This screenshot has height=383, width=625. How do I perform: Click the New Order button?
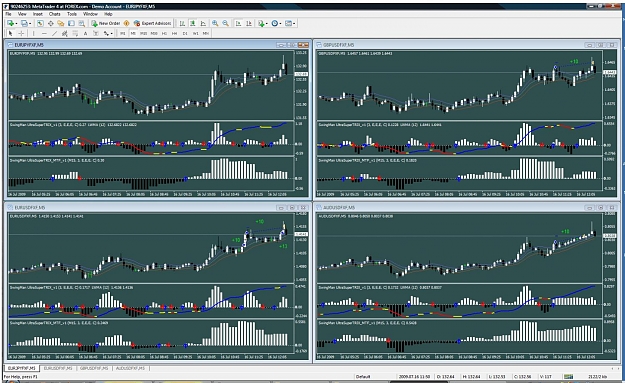106,24
